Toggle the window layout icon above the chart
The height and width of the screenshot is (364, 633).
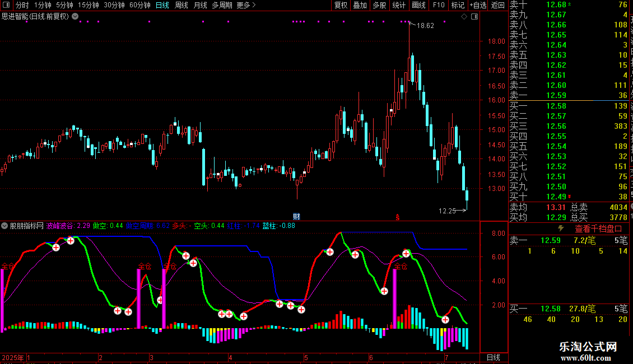474,17
